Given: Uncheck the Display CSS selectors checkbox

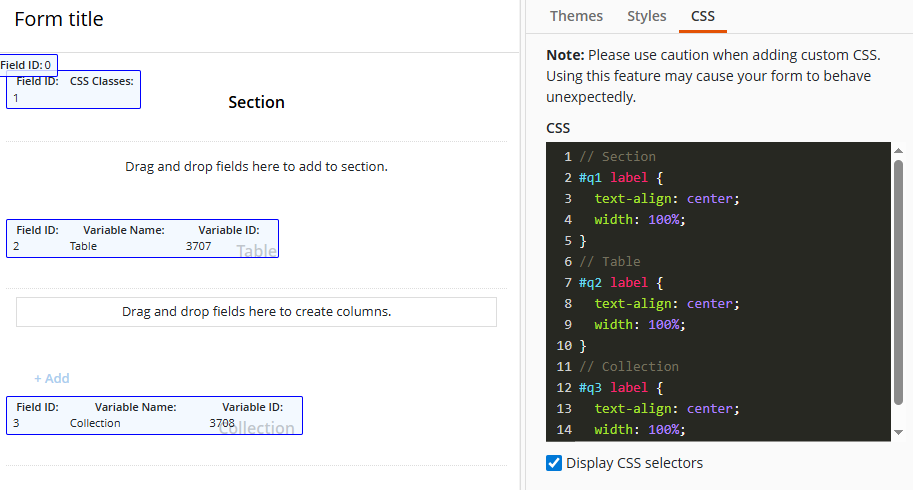Looking at the screenshot, I should click(555, 463).
